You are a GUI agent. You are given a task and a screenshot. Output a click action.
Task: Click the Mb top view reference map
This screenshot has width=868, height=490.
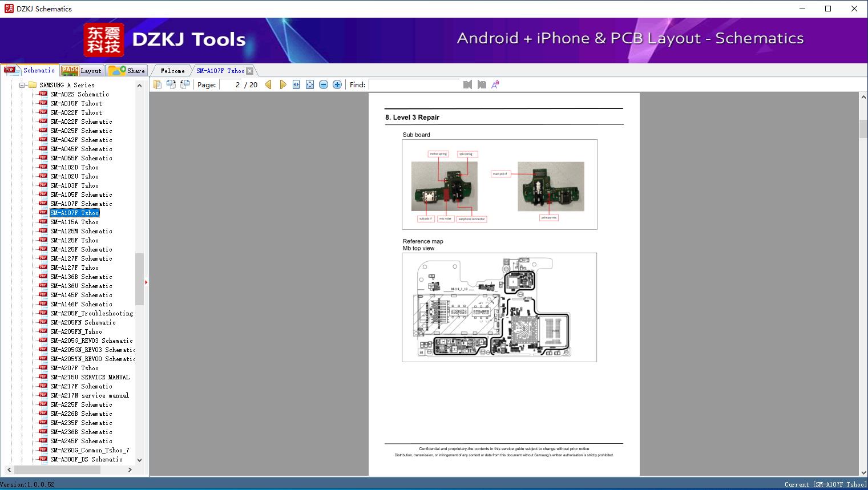point(499,307)
